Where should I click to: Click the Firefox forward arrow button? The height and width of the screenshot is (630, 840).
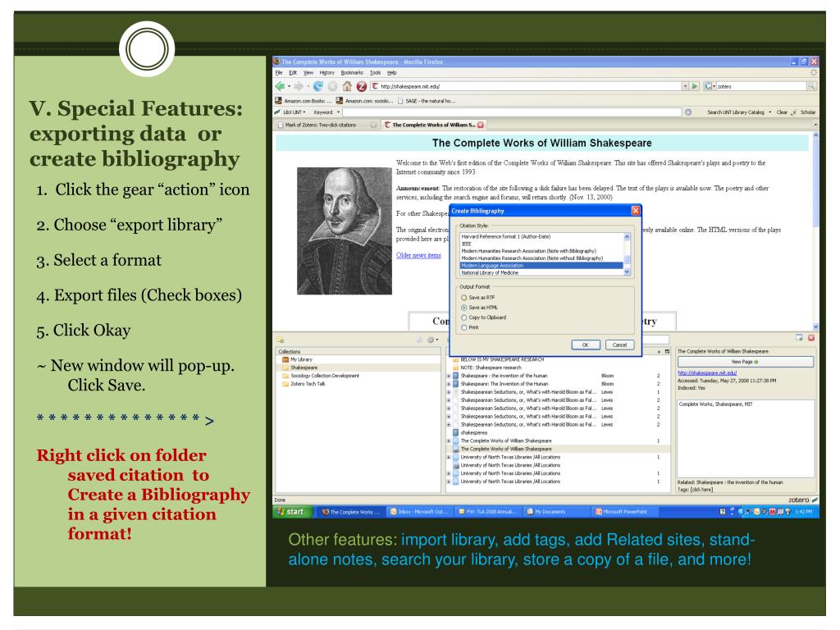(299, 86)
